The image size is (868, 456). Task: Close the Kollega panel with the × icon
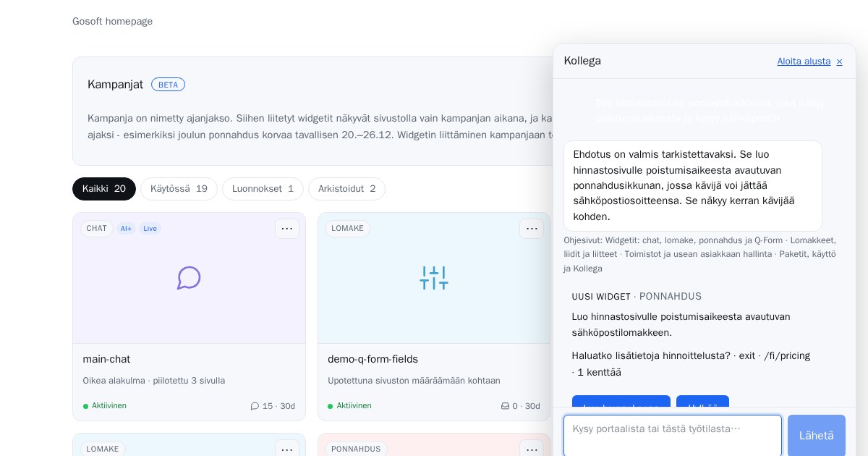tap(839, 62)
